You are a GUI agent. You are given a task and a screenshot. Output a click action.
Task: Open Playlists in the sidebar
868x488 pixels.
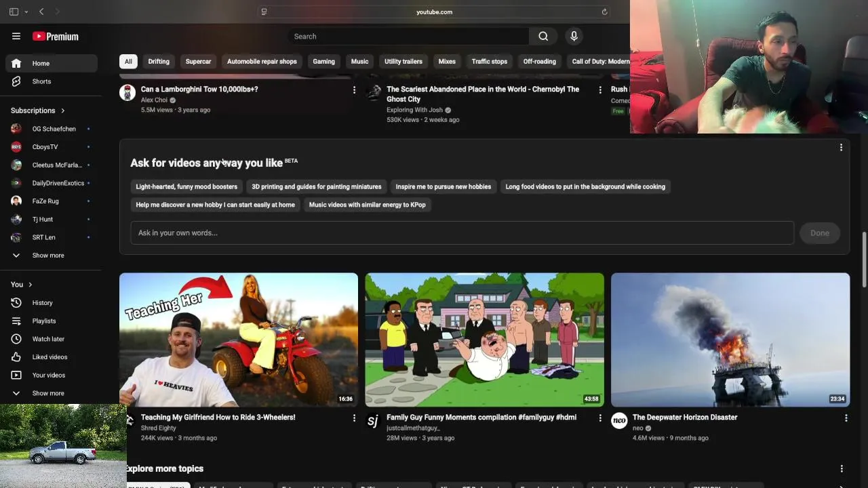[52, 321]
